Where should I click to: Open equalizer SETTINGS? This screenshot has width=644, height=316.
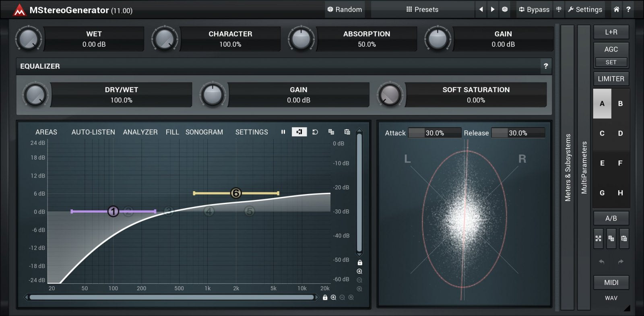point(252,132)
